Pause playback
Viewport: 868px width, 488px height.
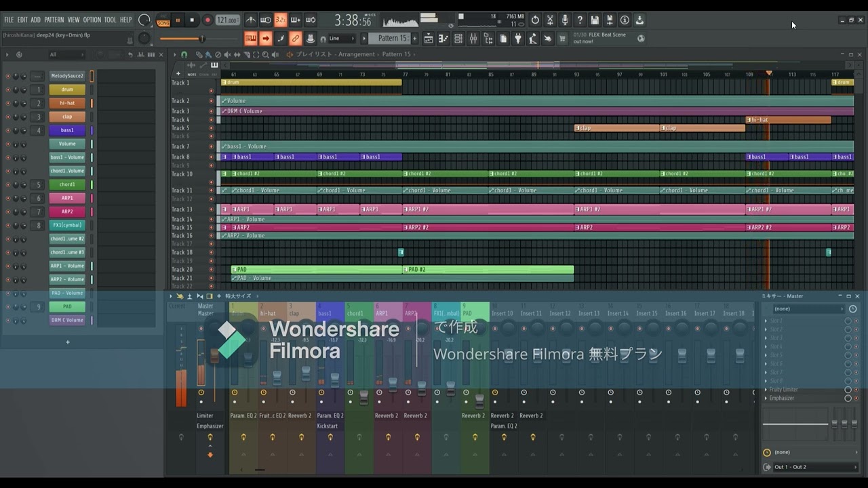point(178,20)
